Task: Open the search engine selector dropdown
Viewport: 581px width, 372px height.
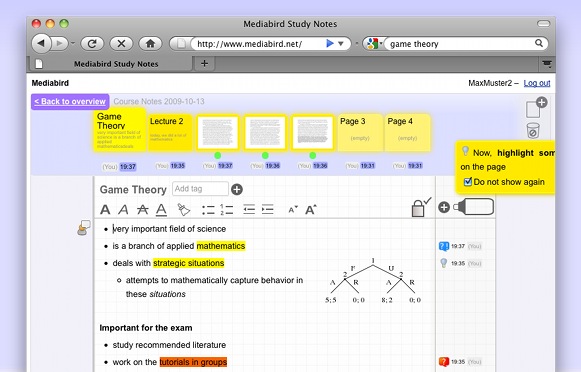Action: pos(372,44)
